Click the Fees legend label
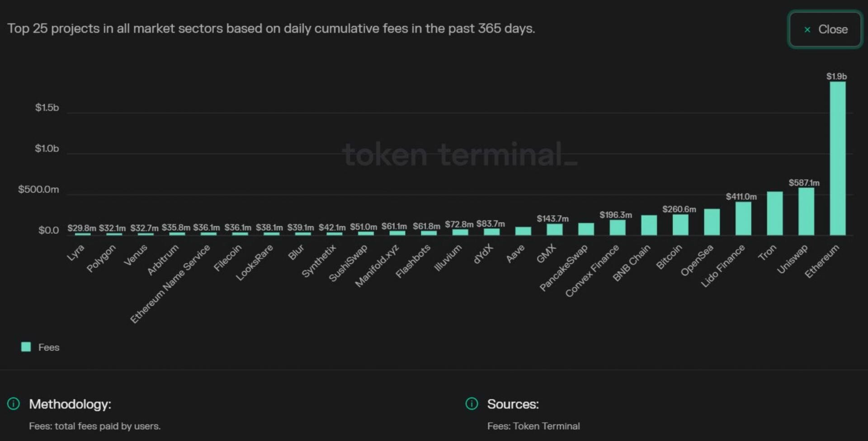This screenshot has width=868, height=441. click(49, 347)
